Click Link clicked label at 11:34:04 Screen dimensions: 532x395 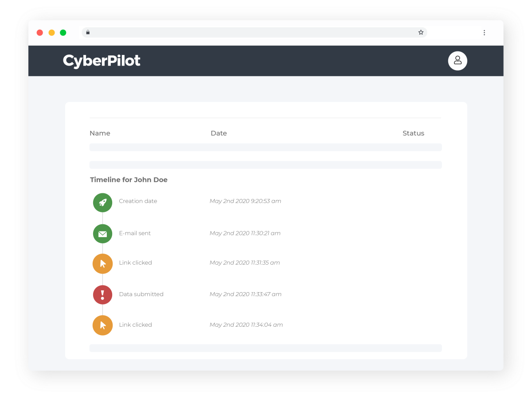tap(135, 325)
